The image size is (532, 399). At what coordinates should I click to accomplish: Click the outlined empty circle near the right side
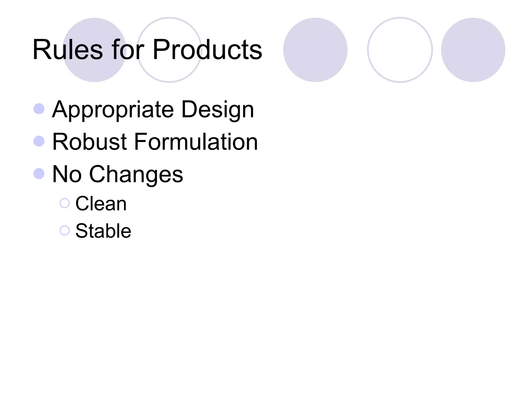(400, 50)
